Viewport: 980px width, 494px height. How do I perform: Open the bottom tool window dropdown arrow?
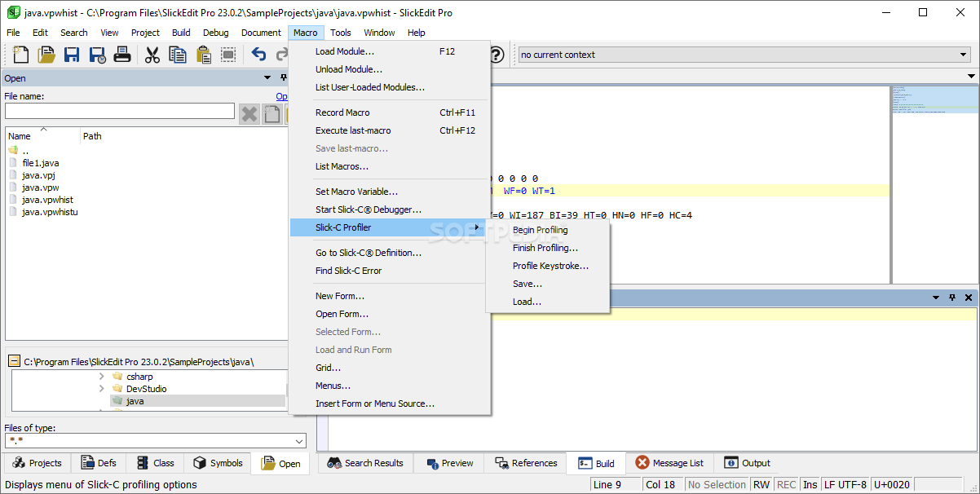(x=936, y=298)
